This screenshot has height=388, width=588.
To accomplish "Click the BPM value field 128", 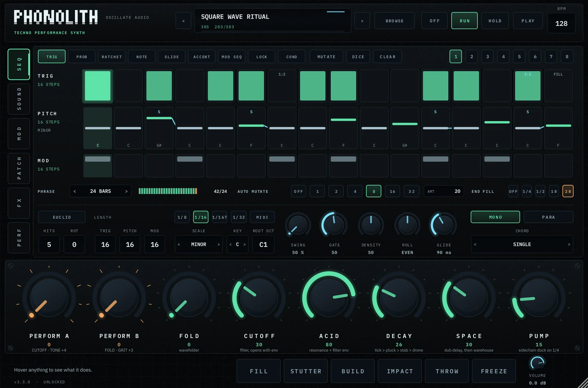I will coord(561,24).
